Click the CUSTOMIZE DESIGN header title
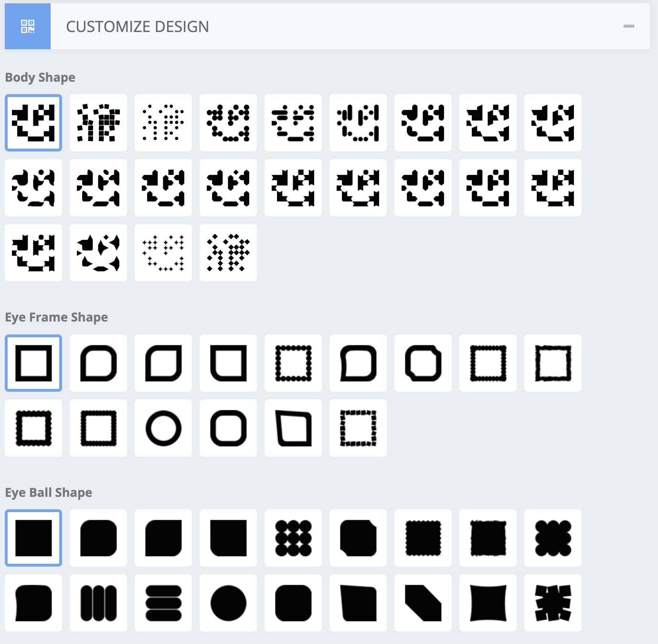The image size is (658, 644). (x=138, y=27)
